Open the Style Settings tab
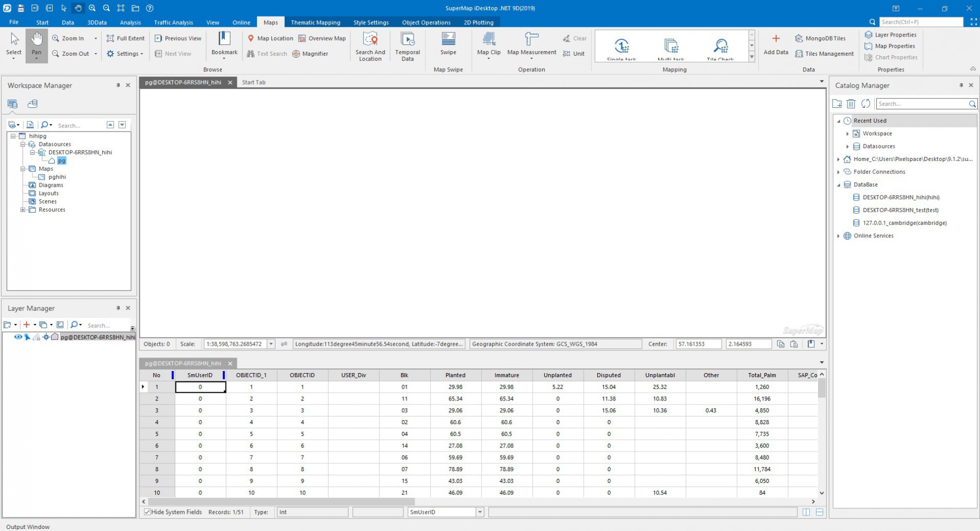The height and width of the screenshot is (531, 980). click(371, 22)
